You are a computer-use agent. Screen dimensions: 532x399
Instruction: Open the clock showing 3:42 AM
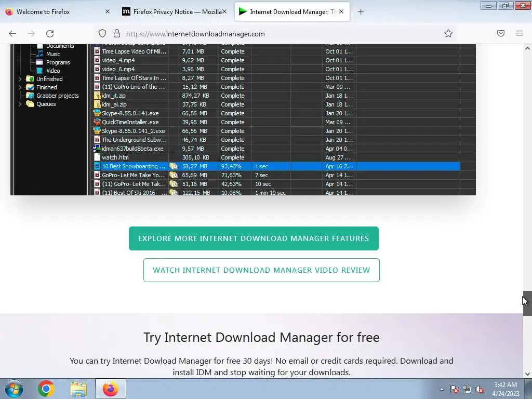click(506, 389)
